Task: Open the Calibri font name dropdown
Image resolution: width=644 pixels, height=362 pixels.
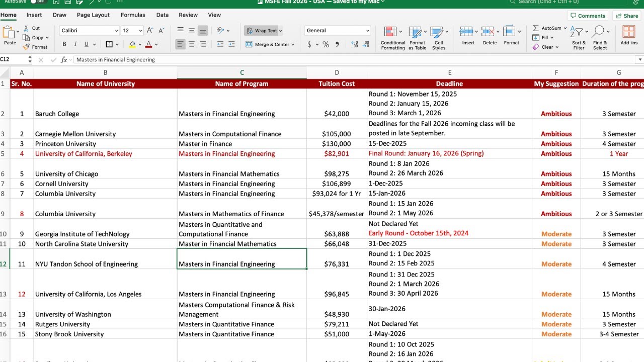Action: [115, 31]
